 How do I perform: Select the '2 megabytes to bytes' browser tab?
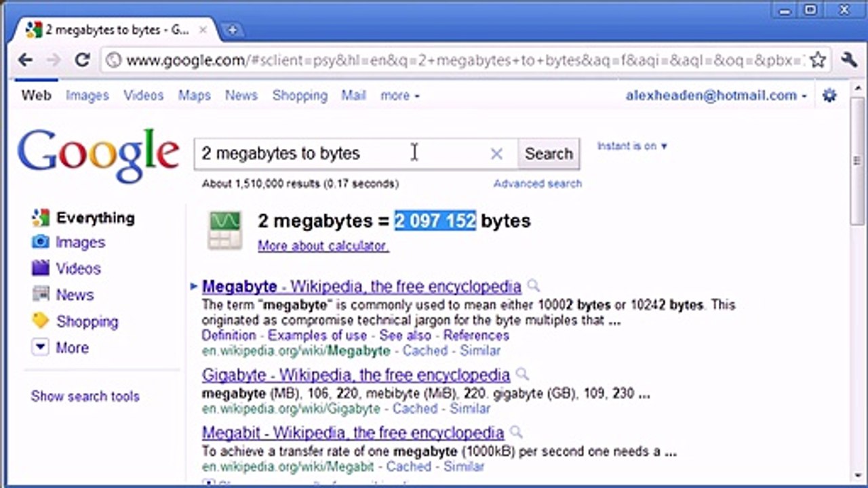coord(115,30)
